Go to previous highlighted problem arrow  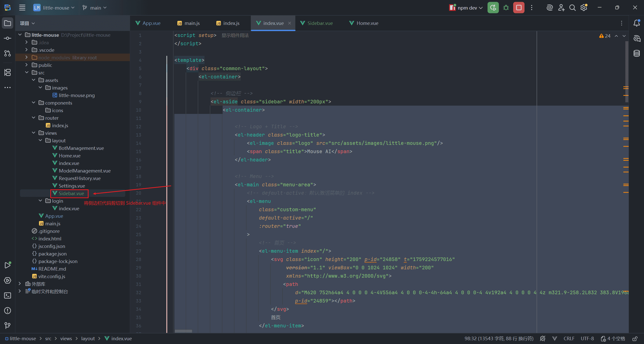coord(616,36)
